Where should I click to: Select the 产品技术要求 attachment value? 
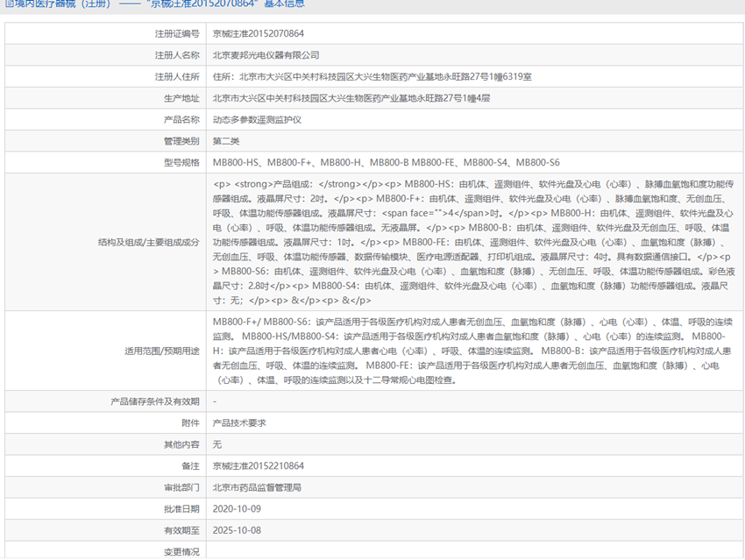(239, 422)
